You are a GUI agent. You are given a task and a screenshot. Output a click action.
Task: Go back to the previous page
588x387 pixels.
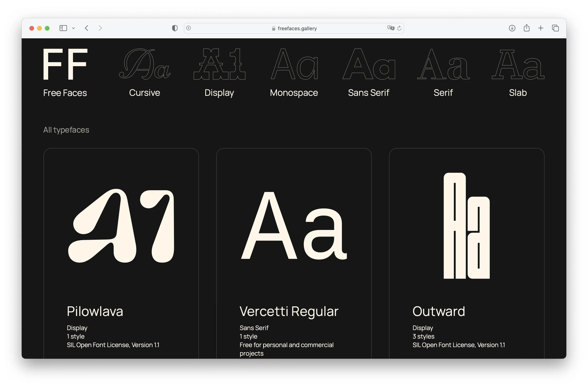[87, 28]
